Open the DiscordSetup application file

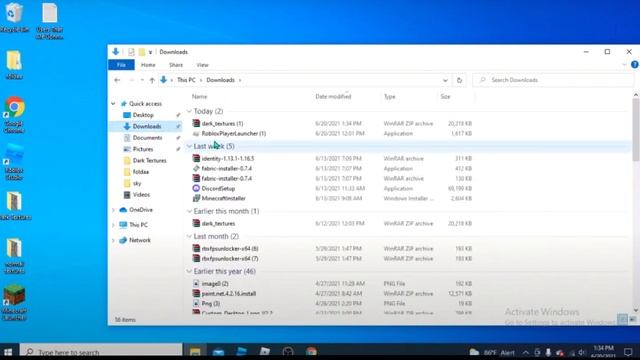pos(218,189)
